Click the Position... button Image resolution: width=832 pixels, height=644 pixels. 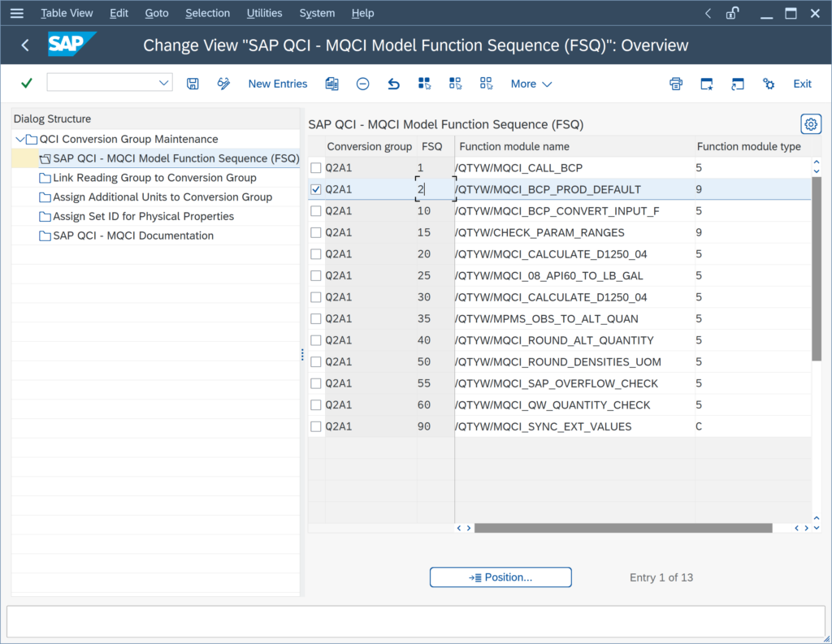[500, 577]
